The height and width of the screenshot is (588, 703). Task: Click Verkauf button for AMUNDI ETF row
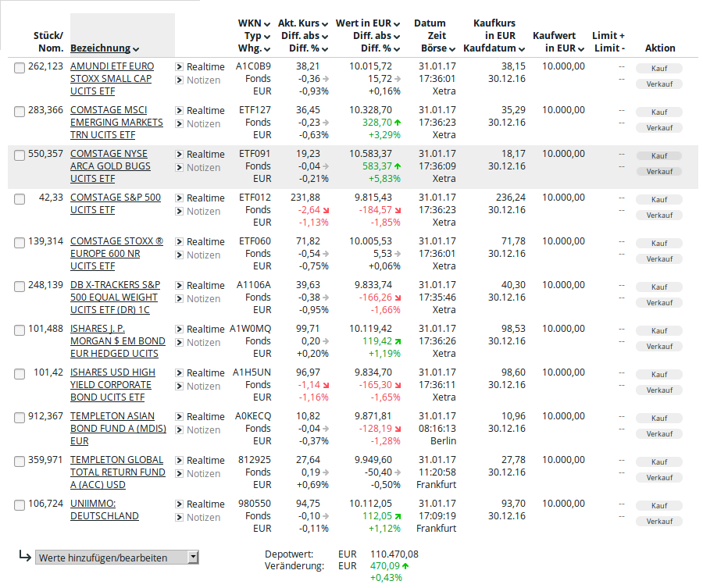(659, 84)
